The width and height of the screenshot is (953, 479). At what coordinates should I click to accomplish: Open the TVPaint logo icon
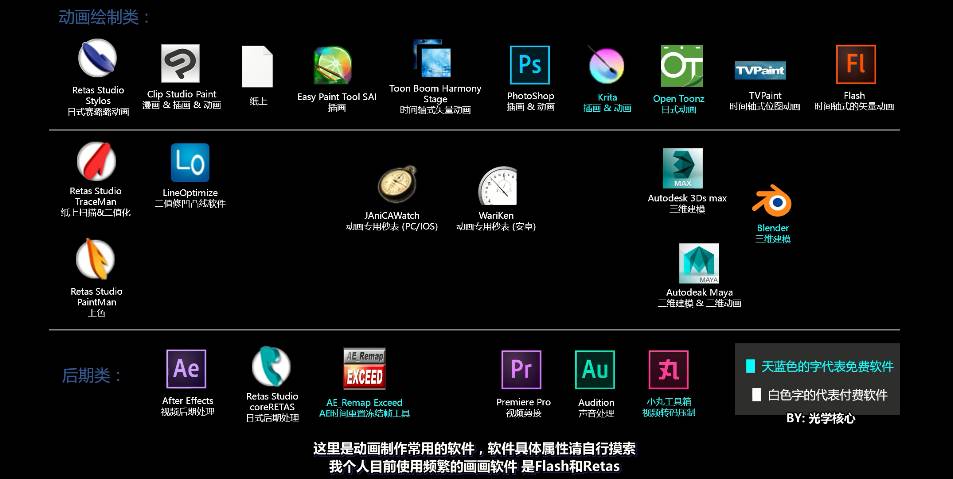click(x=760, y=71)
